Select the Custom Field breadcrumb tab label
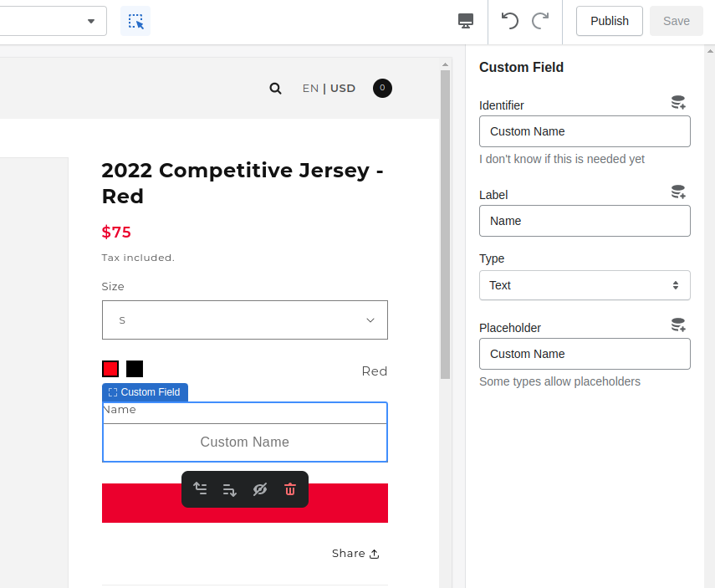The height and width of the screenshot is (588, 715). (145, 391)
